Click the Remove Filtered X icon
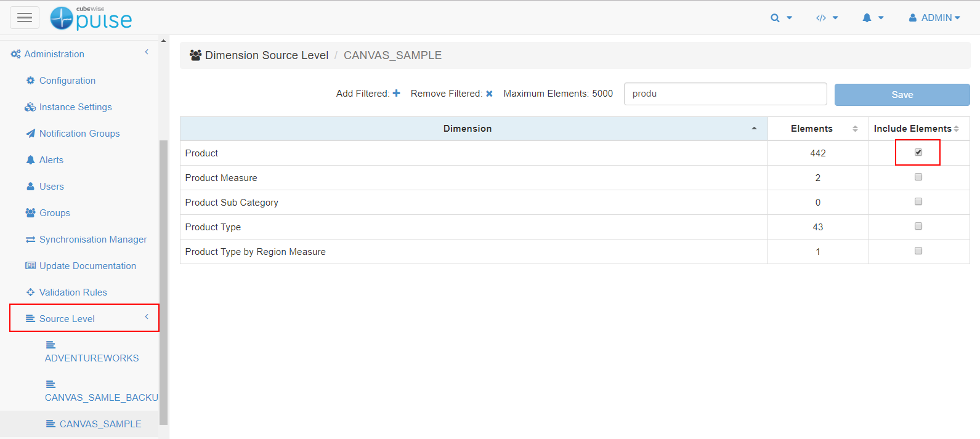Screen dimensions: 980x439 click(x=489, y=94)
